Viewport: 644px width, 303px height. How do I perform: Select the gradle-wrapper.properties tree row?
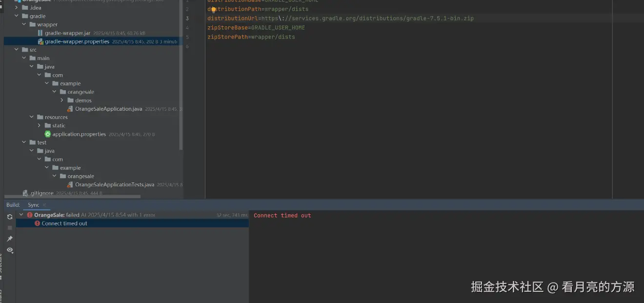pos(93,41)
